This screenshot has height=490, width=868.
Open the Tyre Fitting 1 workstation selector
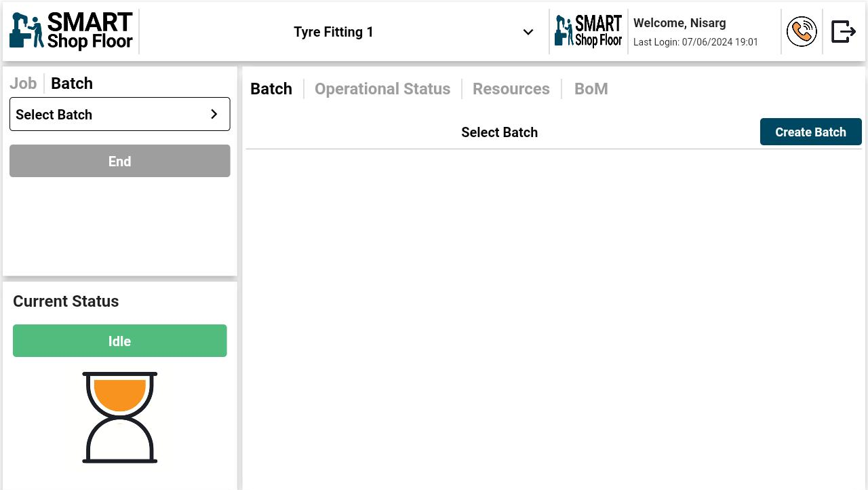(x=334, y=32)
